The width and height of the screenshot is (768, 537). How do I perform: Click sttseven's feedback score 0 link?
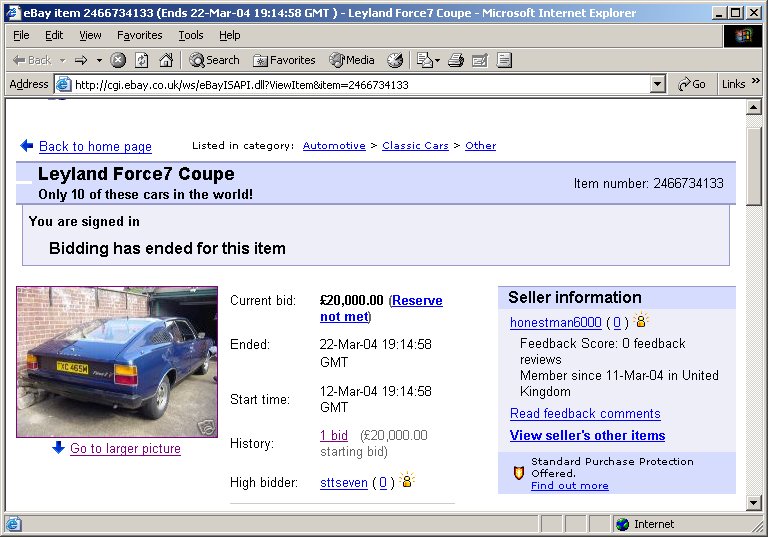tap(383, 483)
